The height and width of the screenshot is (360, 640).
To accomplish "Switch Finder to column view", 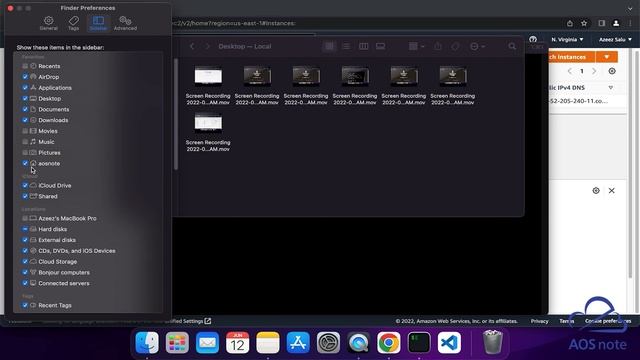I will point(363,47).
